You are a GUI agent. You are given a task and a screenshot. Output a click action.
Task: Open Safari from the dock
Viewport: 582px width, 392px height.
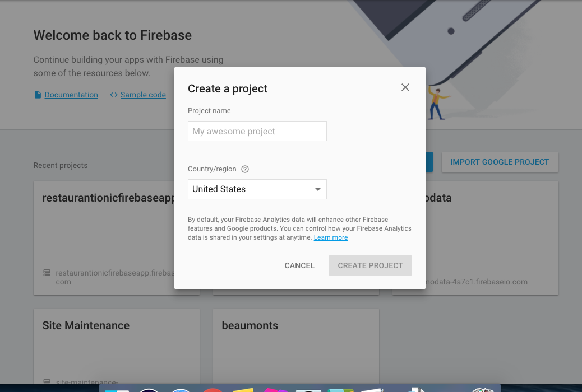tap(181, 390)
